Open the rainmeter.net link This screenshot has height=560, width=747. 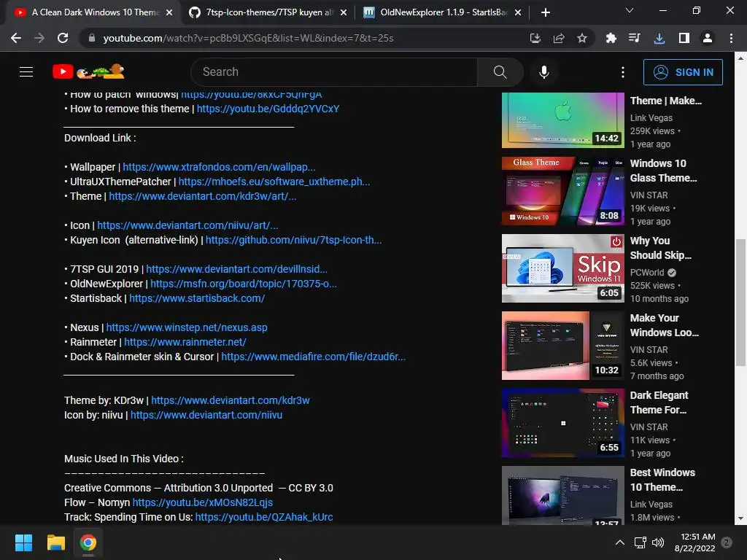pos(185,342)
